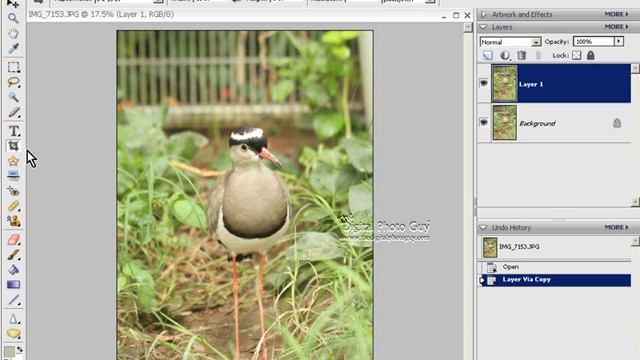This screenshot has width=640, height=360.
Task: Click the Background layer thumbnail
Action: [x=504, y=122]
